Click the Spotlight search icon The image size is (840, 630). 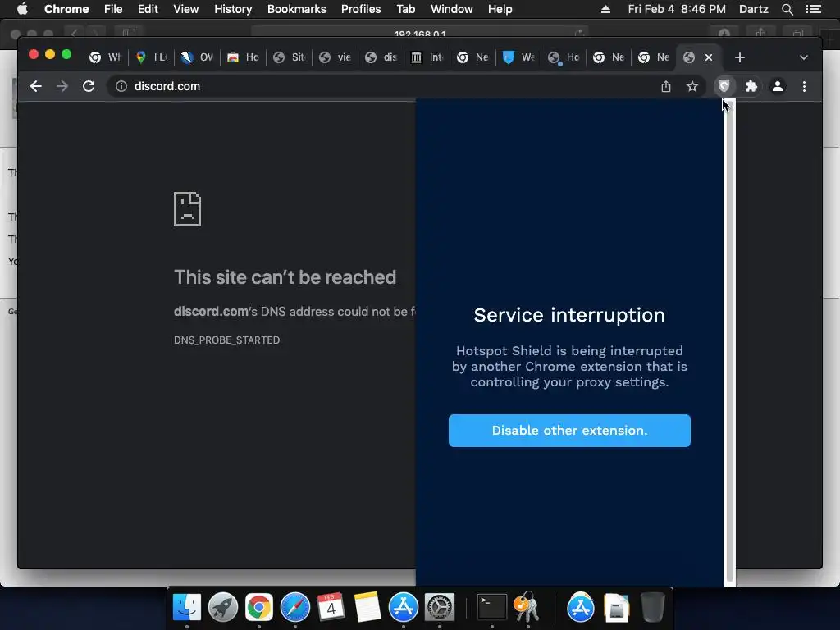[x=787, y=9]
